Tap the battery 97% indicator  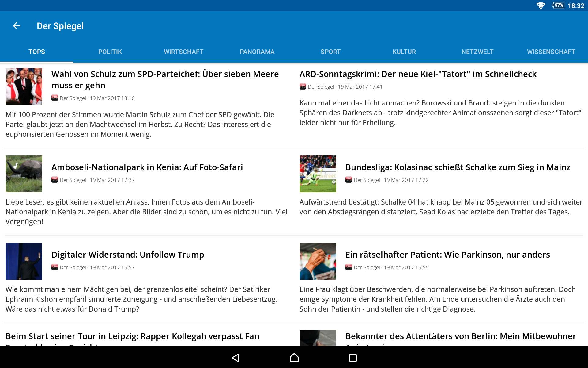558,6
